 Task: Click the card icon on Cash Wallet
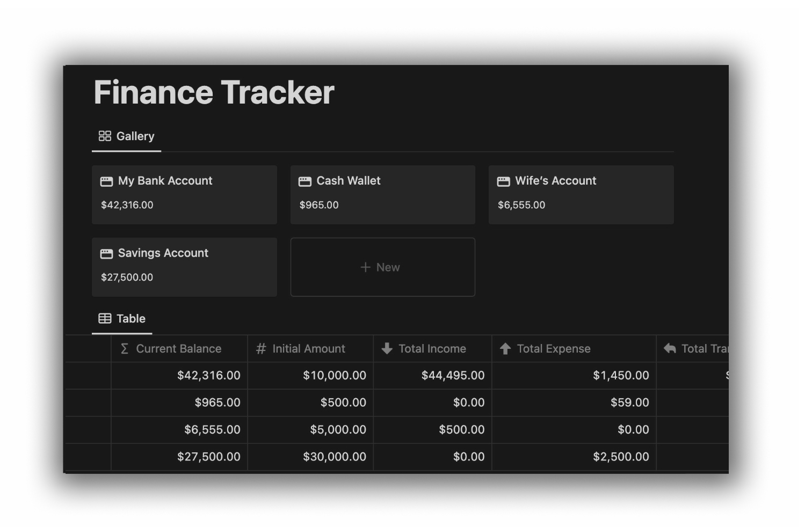point(305,181)
